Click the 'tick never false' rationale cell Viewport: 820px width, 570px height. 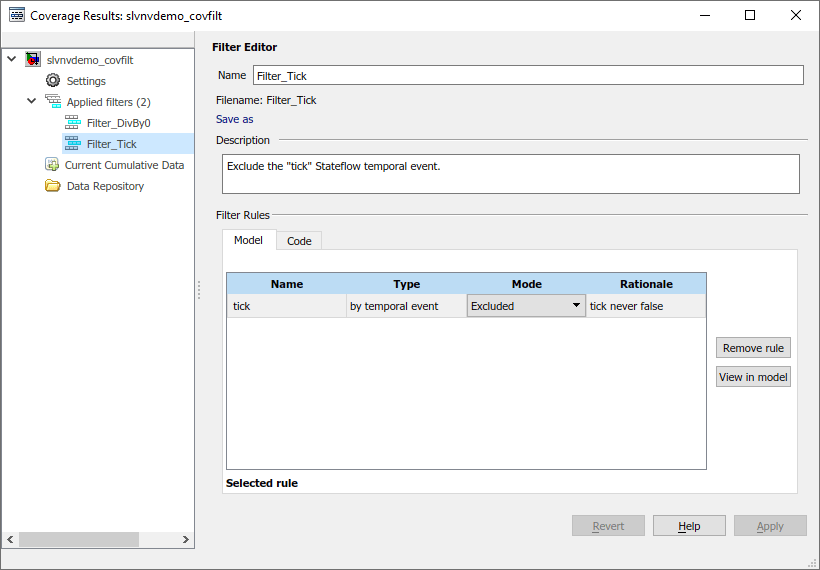click(646, 306)
